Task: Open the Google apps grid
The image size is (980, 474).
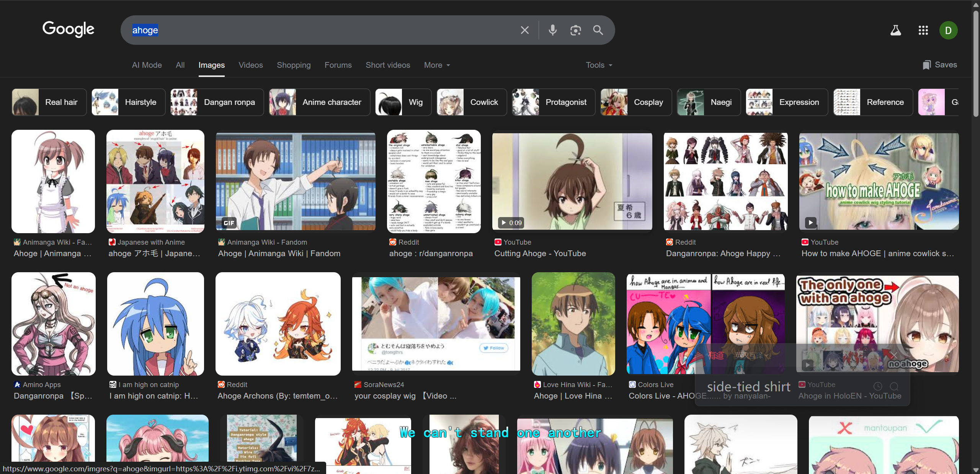Action: pyautogui.click(x=923, y=30)
